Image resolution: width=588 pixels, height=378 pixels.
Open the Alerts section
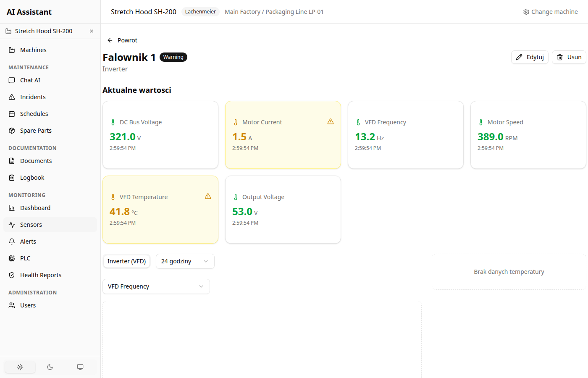[x=28, y=241]
